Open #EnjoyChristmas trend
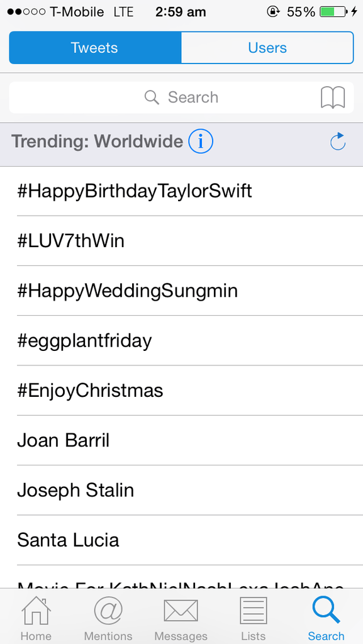The width and height of the screenshot is (363, 644). [x=181, y=391]
